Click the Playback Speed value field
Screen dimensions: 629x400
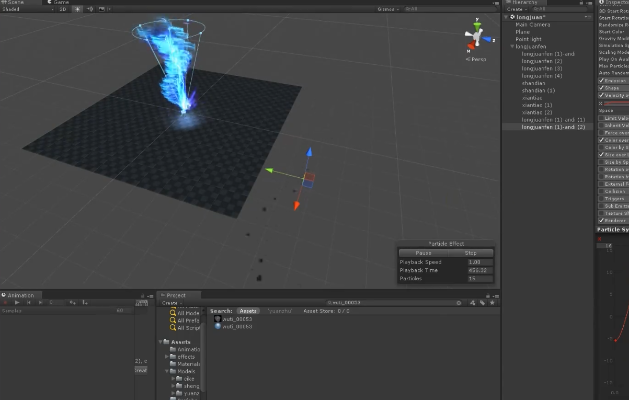click(480, 262)
